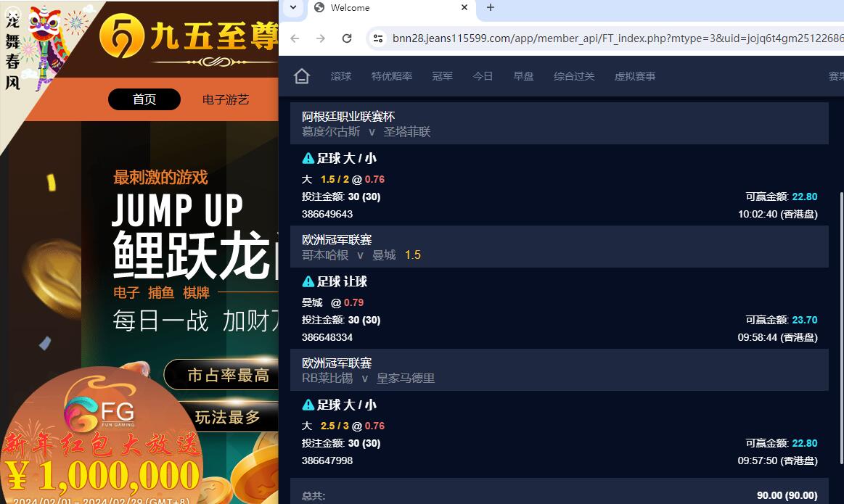Click warning icon on 386649643 bet
Viewport: 844px width, 504px height.
tap(308, 158)
